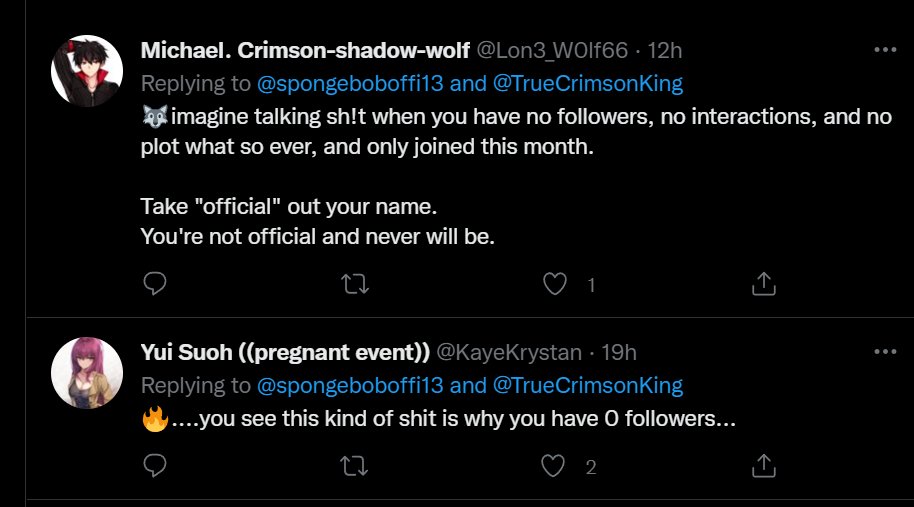Click display name Michael. Crimson-shadow-wolf

pos(305,51)
